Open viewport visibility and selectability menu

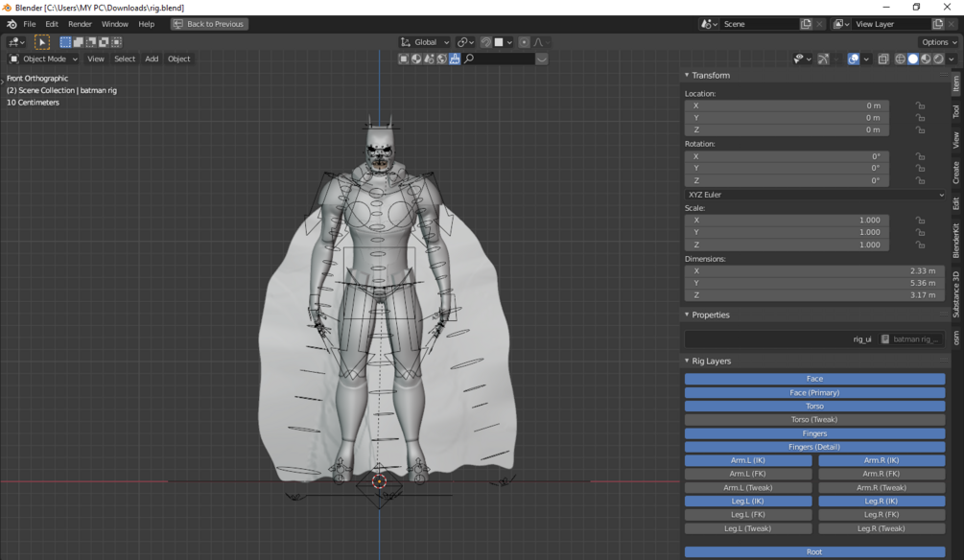pyautogui.click(x=802, y=59)
